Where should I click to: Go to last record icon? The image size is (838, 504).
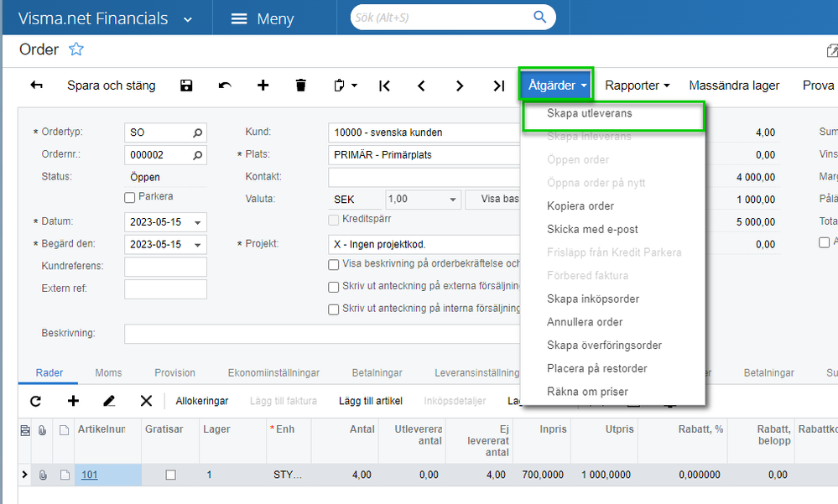click(498, 86)
